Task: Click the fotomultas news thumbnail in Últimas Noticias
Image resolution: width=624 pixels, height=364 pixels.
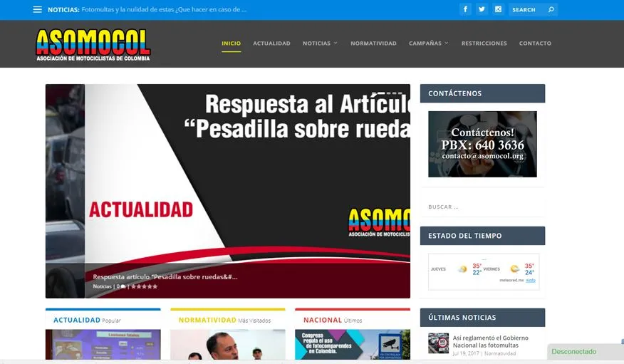Action: tap(438, 343)
